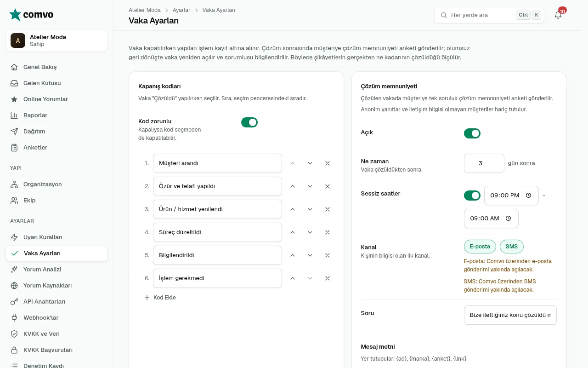Click the Soru question input

click(510, 315)
